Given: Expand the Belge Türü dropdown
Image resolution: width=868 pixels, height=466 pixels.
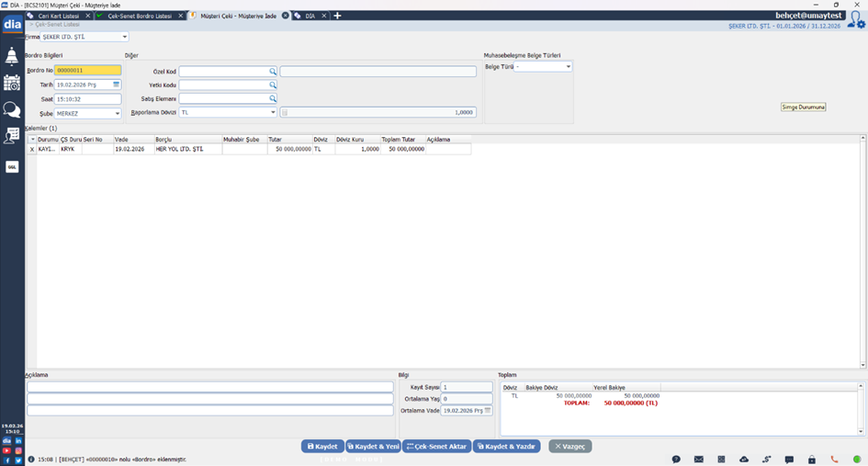Looking at the screenshot, I should [569, 67].
